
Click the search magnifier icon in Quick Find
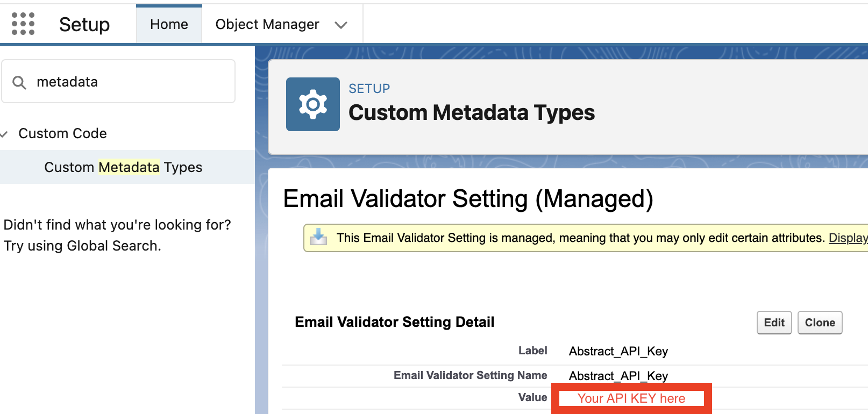(x=19, y=82)
